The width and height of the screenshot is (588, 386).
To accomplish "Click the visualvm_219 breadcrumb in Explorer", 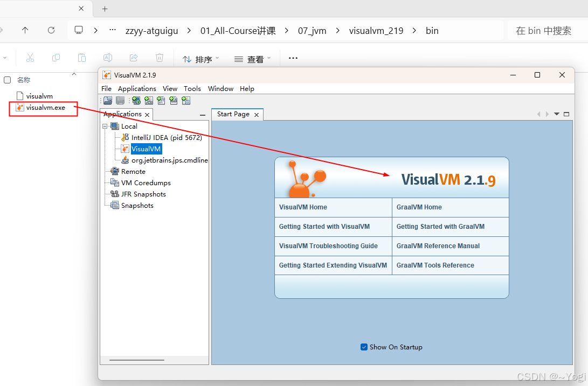I will pyautogui.click(x=376, y=31).
